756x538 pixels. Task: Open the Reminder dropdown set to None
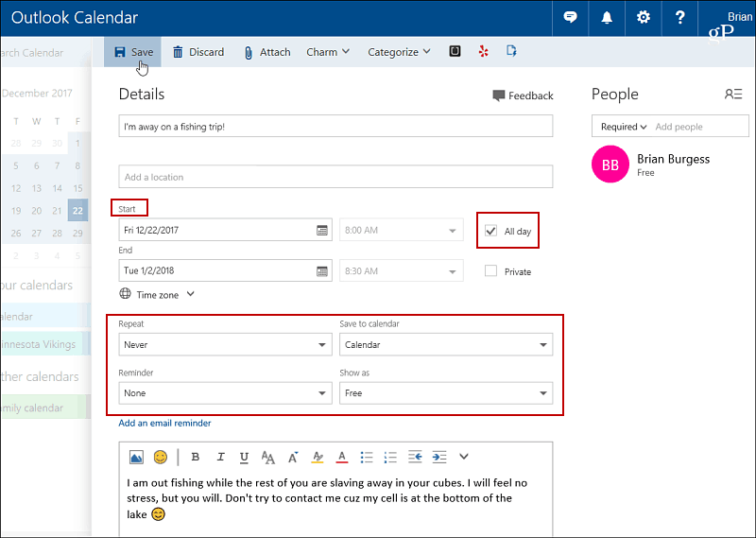(x=225, y=393)
